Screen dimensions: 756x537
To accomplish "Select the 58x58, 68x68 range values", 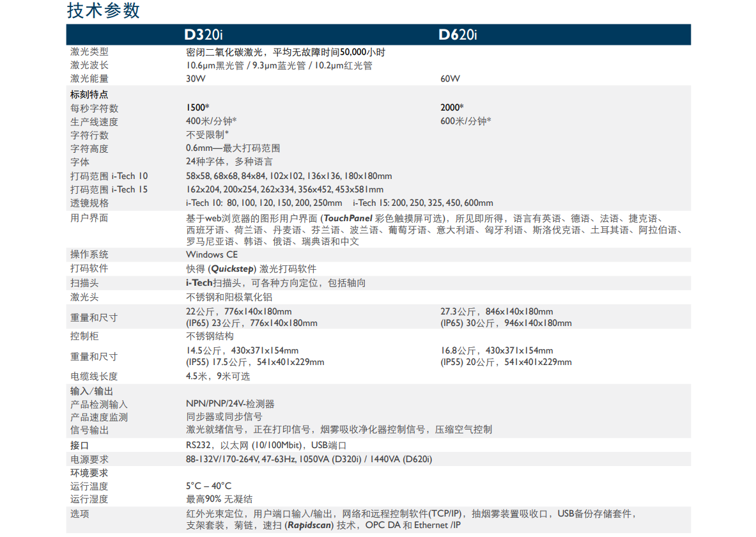I will click(289, 176).
